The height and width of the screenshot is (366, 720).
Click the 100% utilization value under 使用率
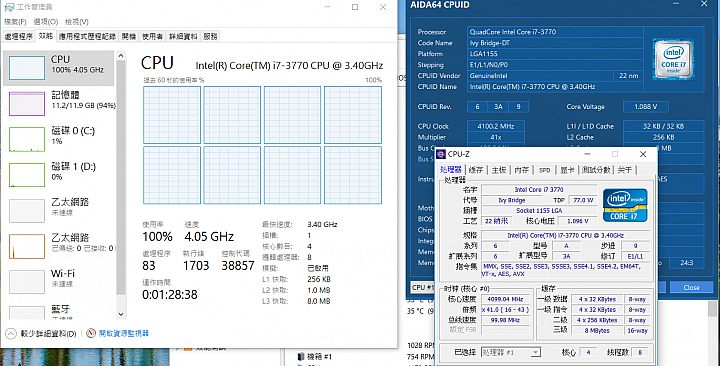(x=158, y=236)
